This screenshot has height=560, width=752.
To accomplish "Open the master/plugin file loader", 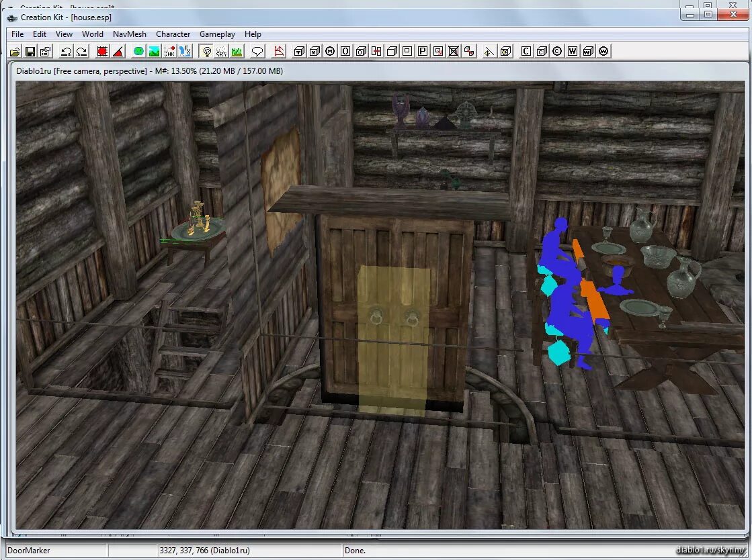I will coord(15,51).
